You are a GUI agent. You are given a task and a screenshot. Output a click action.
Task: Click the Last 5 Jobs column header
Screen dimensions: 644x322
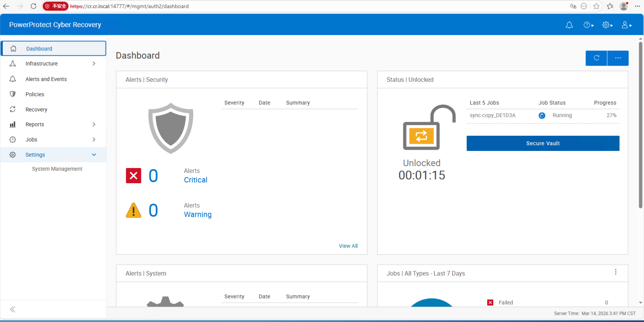click(x=484, y=103)
